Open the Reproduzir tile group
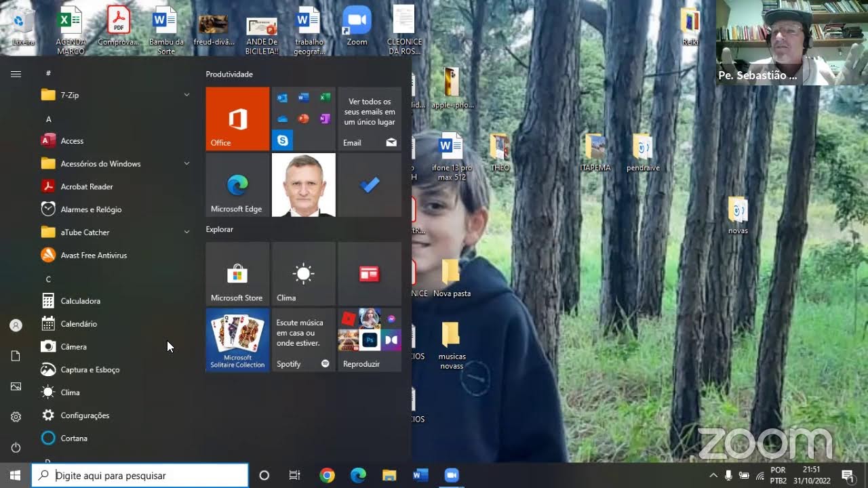Image resolution: width=868 pixels, height=488 pixels. click(370, 340)
